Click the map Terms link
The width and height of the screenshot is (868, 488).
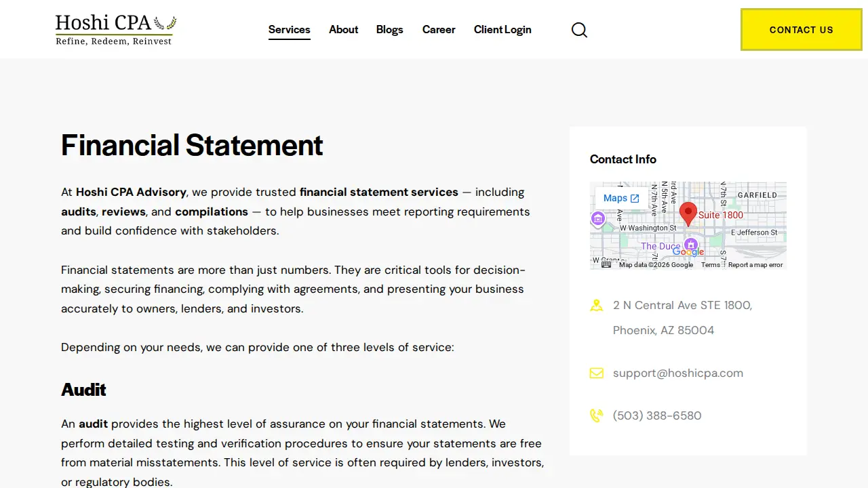pos(711,265)
